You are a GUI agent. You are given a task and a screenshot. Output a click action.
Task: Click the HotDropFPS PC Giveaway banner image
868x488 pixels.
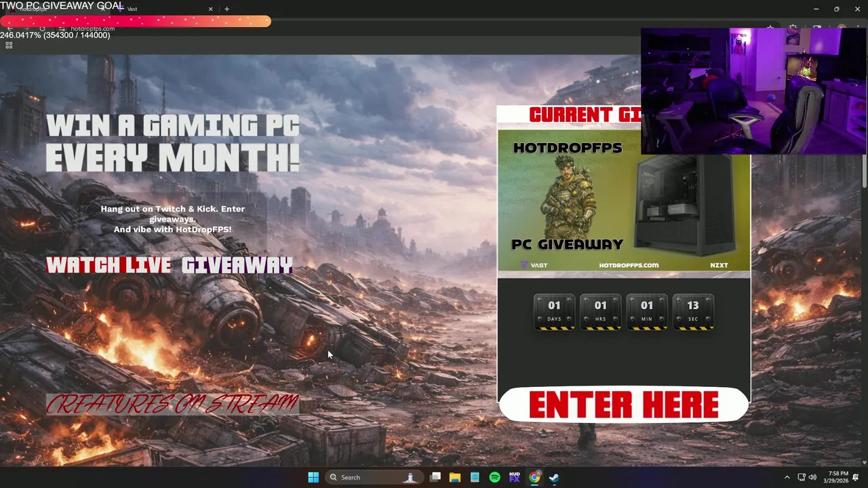624,201
